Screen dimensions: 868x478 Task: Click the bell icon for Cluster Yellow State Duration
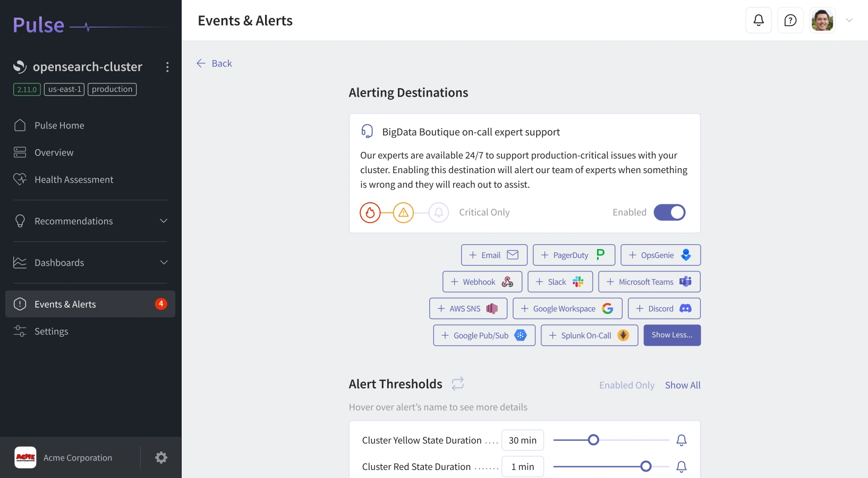(682, 440)
